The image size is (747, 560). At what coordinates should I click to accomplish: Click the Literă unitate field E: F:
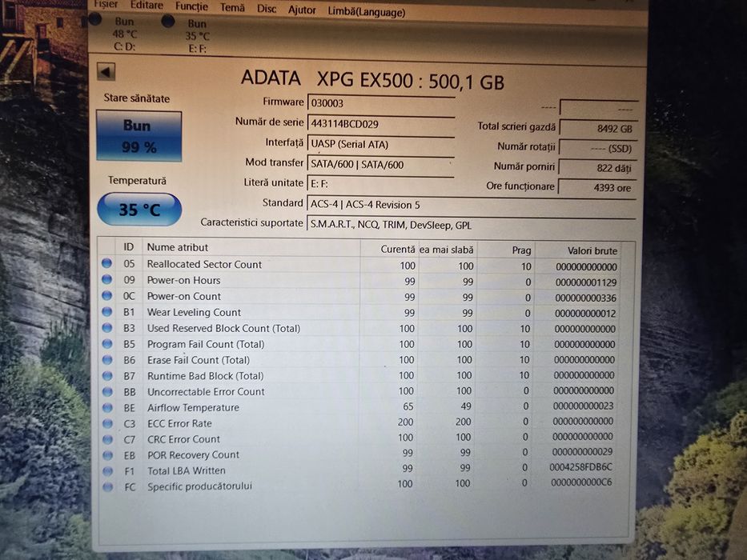click(380, 184)
